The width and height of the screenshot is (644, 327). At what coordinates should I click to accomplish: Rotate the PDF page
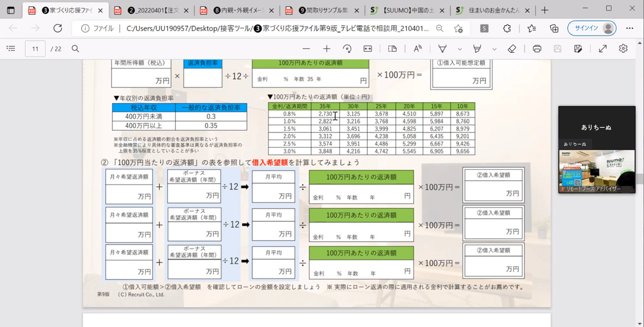347,49
